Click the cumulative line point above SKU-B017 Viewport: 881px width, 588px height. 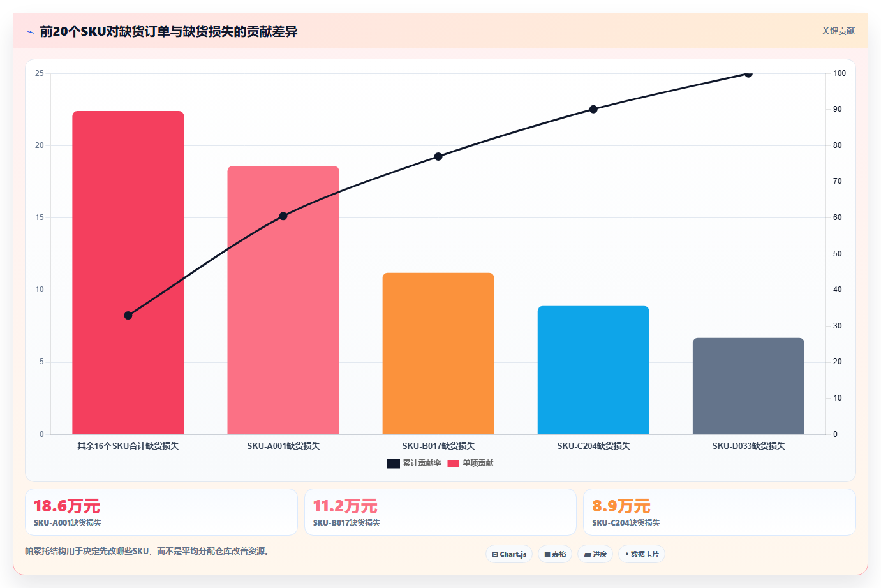pyautogui.click(x=438, y=157)
